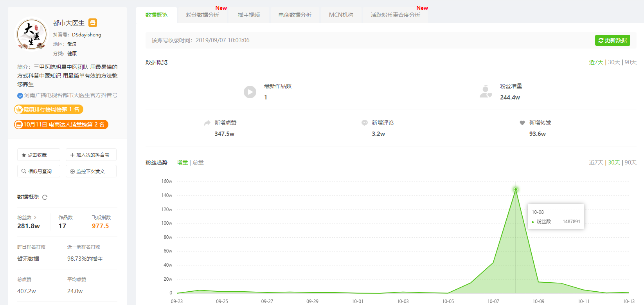
Task: Click the comment bubble icon beside 新增评论
Action: [365, 123]
